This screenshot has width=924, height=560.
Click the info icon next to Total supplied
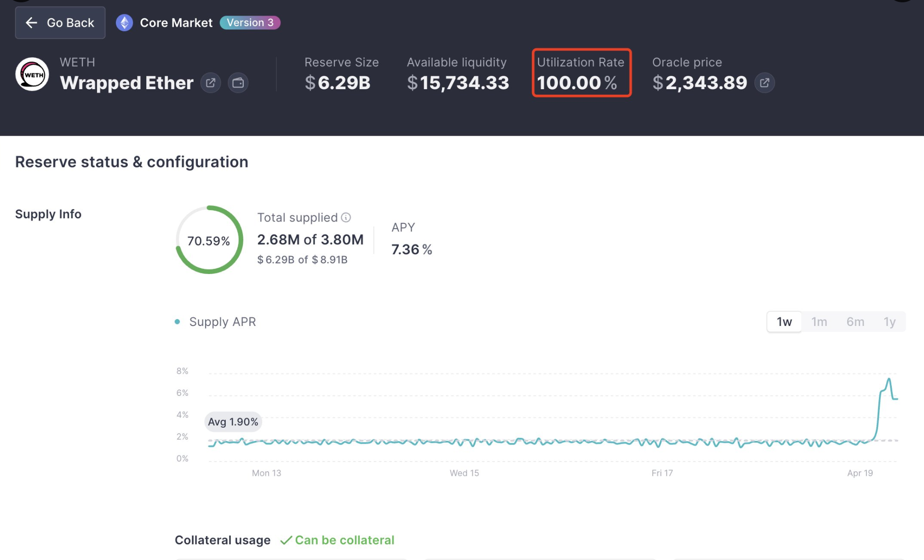[346, 217]
